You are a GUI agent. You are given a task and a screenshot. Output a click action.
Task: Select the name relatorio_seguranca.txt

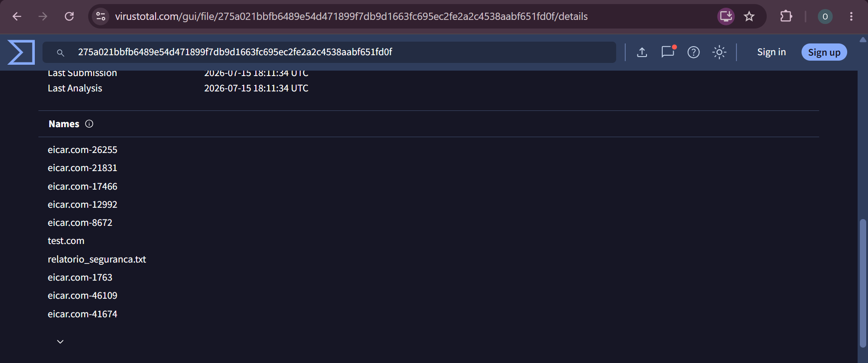97,259
